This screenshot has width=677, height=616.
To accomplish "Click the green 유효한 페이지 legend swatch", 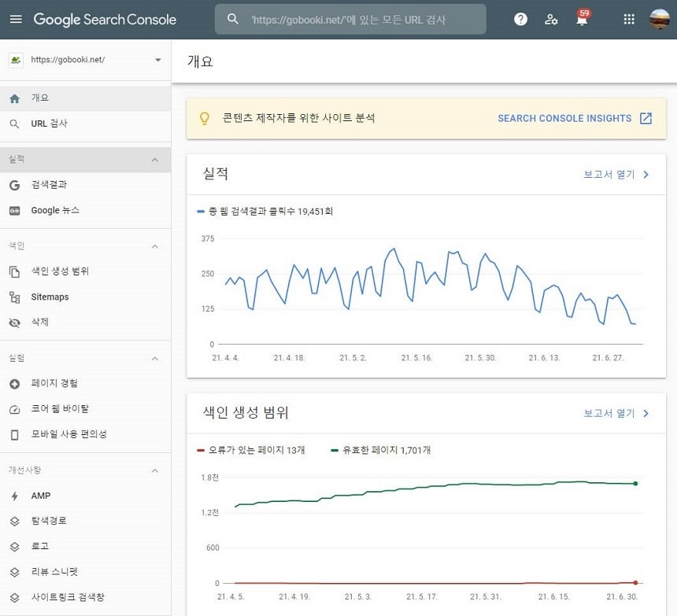I will click(335, 450).
